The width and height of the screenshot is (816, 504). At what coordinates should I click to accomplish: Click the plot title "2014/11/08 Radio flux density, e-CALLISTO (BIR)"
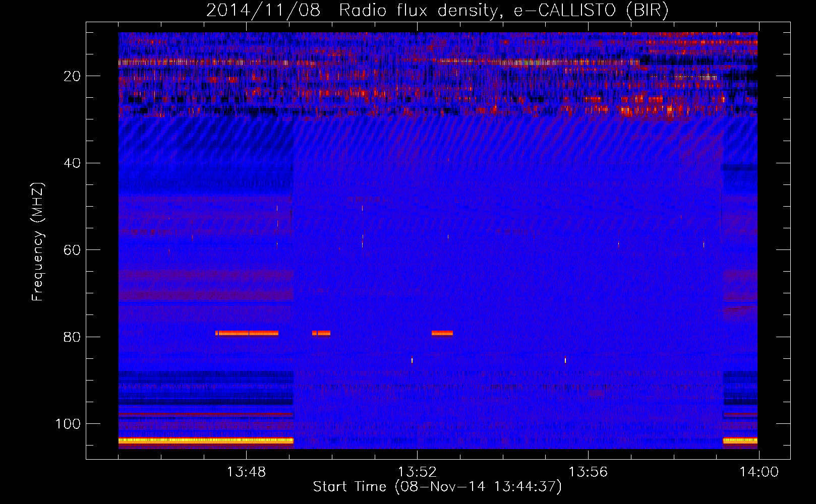click(437, 10)
